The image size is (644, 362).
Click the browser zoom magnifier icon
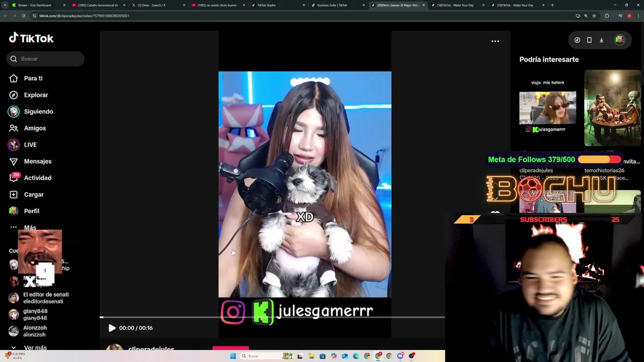click(586, 16)
